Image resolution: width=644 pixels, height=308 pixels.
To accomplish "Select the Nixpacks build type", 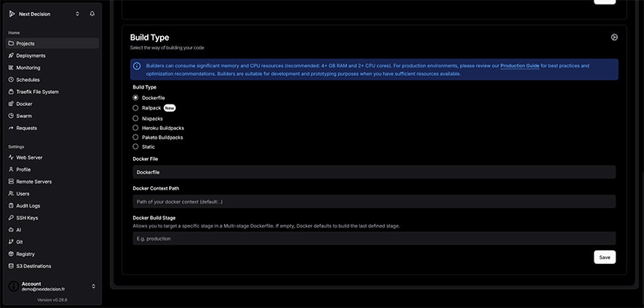I will coord(135,118).
